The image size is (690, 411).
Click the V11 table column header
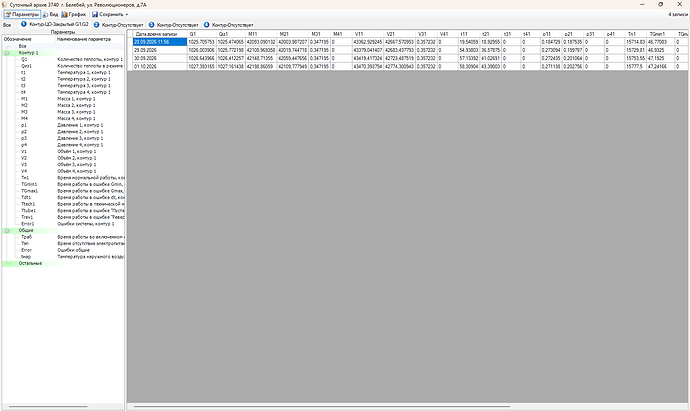[368, 34]
